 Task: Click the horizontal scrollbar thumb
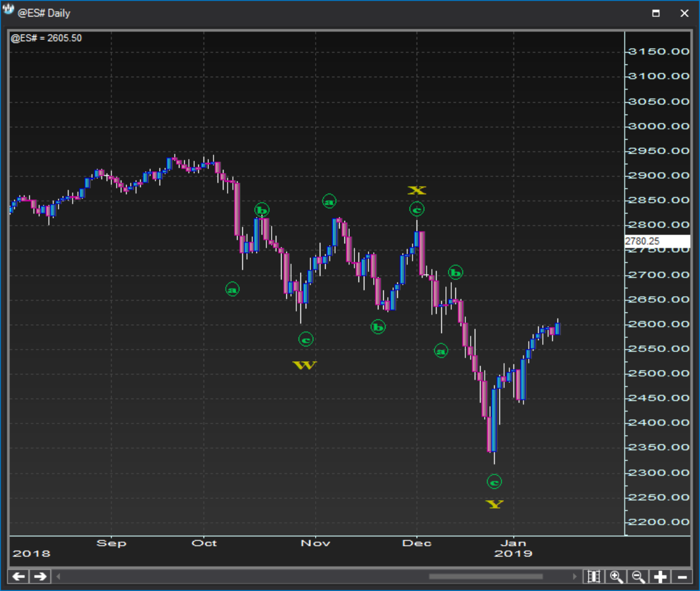pos(486,576)
